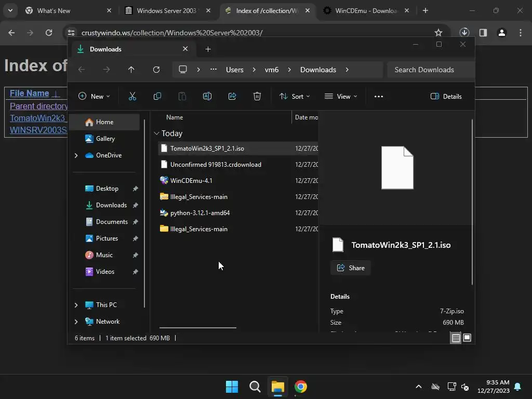Switch to What's New Chrome tab
This screenshot has height=399, width=532.
click(68, 10)
